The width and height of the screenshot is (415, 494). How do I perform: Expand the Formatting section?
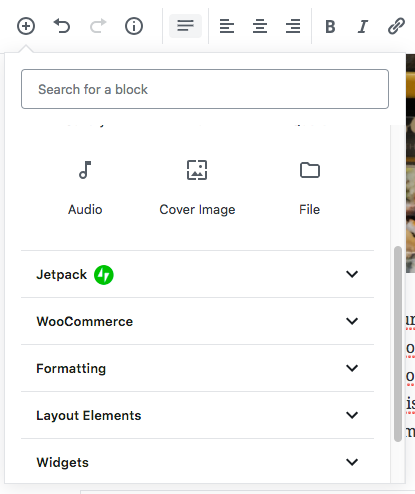[197, 368]
